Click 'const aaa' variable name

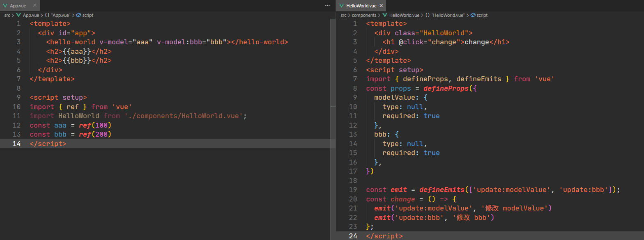tap(60, 125)
